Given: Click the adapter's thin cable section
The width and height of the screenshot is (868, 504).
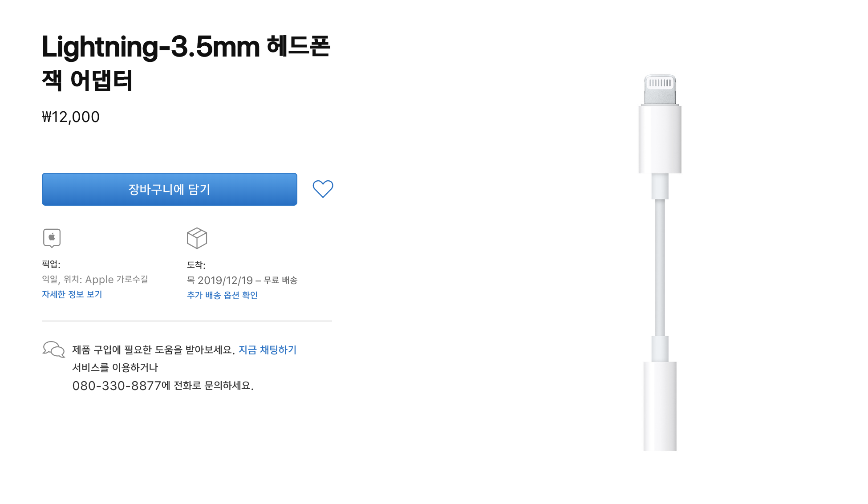Looking at the screenshot, I should click(660, 267).
